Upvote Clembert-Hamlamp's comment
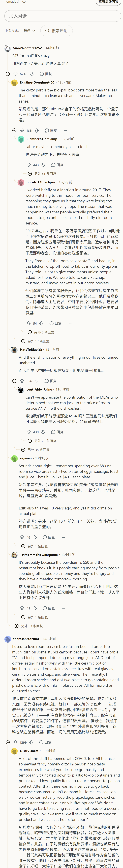Viewport: 123px width, 868px height. (x=29, y=165)
